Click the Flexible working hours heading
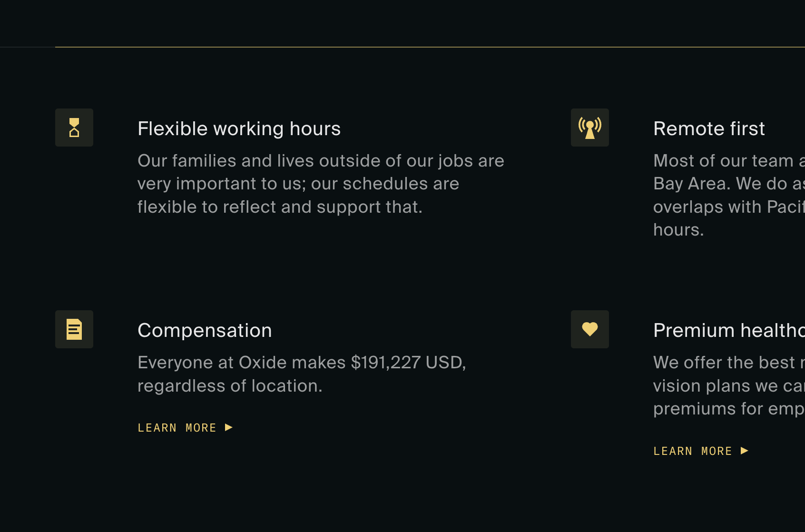The height and width of the screenshot is (532, 805). [239, 129]
